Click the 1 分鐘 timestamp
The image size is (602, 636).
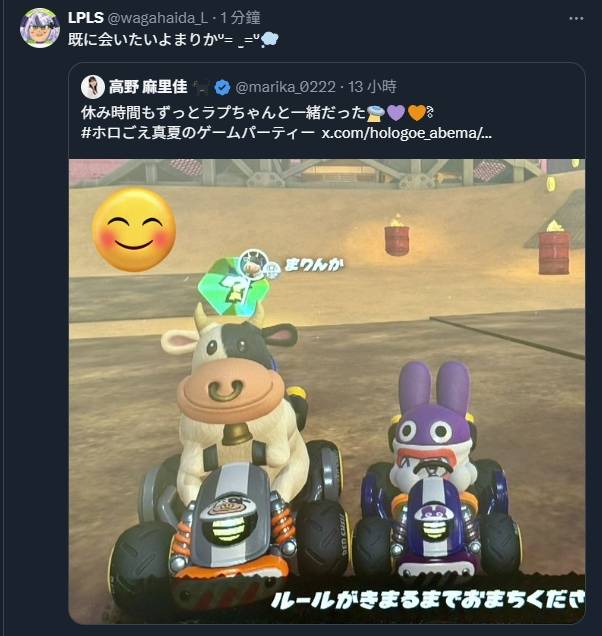[x=240, y=18]
